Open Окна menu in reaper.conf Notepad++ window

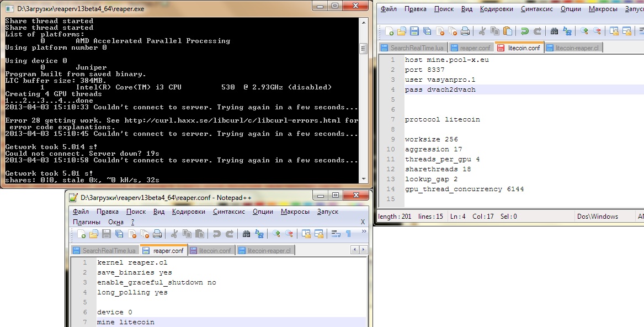pos(116,222)
